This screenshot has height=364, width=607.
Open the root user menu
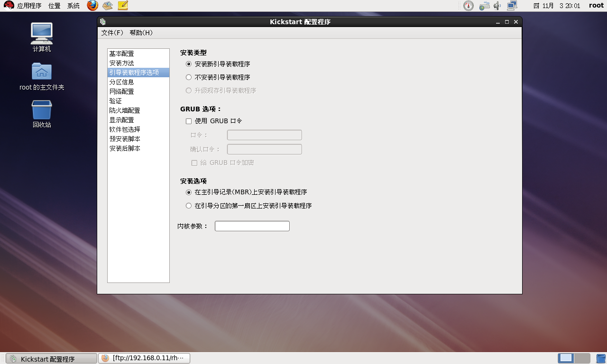click(x=596, y=6)
